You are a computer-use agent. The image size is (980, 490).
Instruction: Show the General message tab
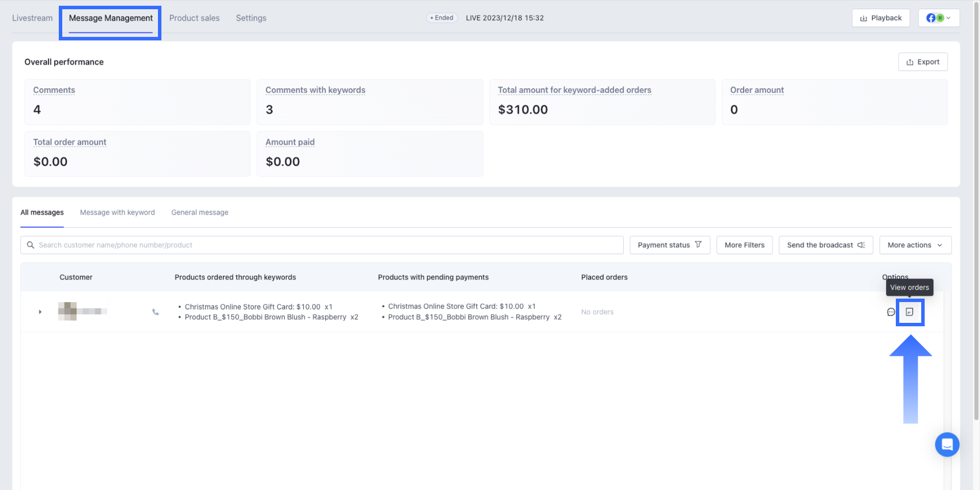[199, 212]
